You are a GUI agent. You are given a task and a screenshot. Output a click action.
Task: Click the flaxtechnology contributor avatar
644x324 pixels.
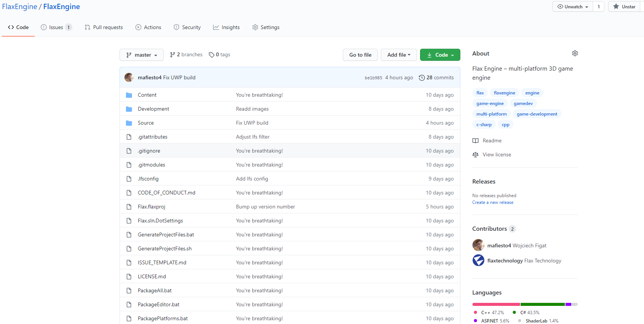coord(478,261)
